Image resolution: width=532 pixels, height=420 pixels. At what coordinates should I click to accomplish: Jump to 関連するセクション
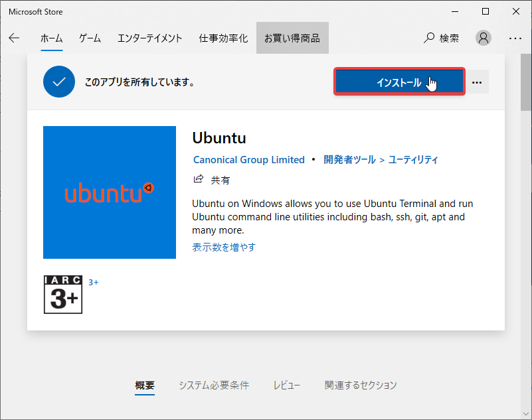click(361, 385)
